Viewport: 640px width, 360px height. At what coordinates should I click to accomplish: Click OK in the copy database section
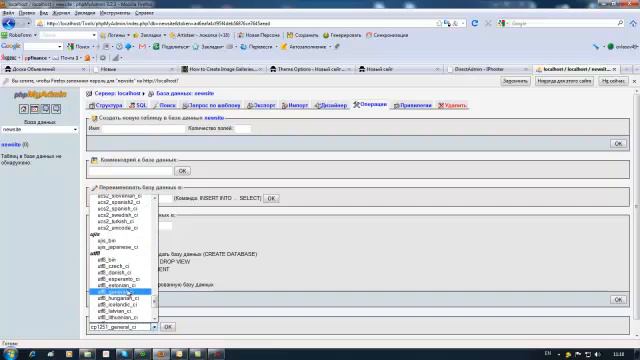coord(618,300)
